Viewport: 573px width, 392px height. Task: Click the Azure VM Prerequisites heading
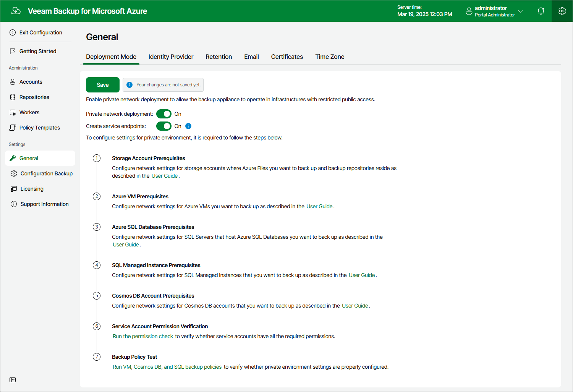tap(140, 196)
